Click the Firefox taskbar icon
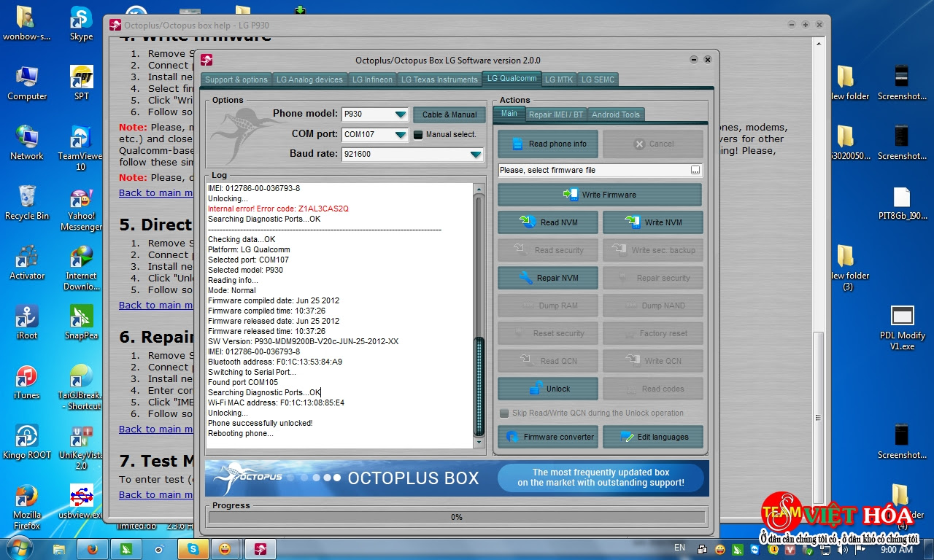 [x=93, y=549]
